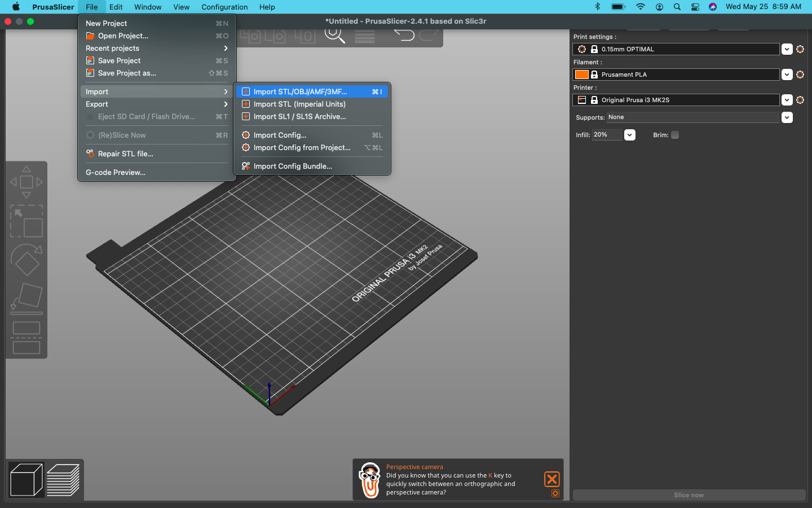Click the date and time display
The image size is (812, 508).
tap(764, 7)
